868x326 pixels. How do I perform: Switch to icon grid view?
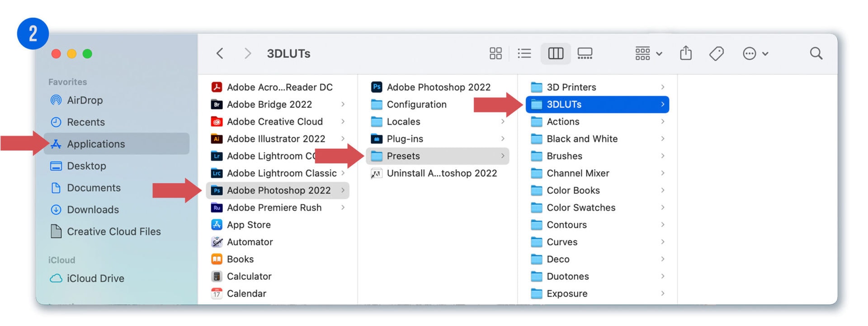click(x=495, y=53)
